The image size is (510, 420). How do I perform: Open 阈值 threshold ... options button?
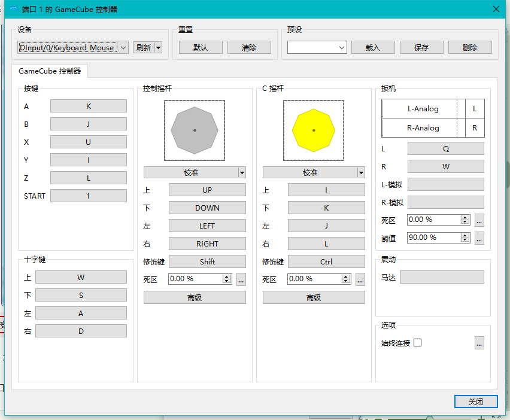click(479, 238)
